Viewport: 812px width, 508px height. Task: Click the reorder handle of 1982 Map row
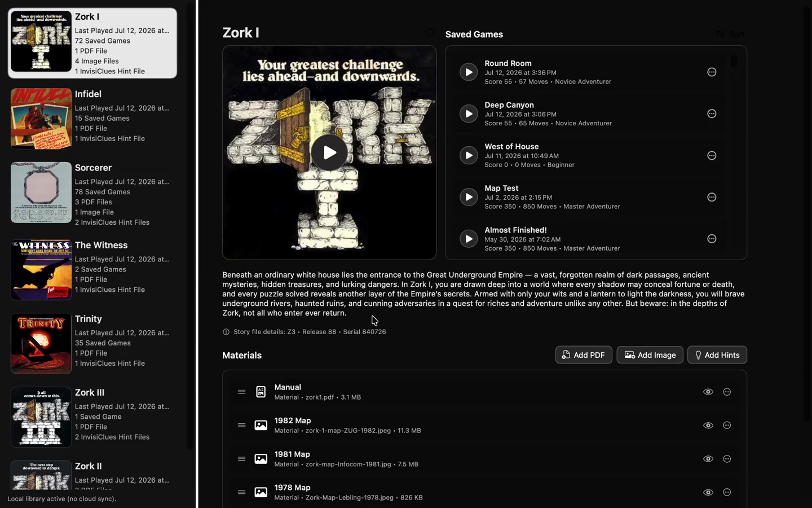point(241,426)
